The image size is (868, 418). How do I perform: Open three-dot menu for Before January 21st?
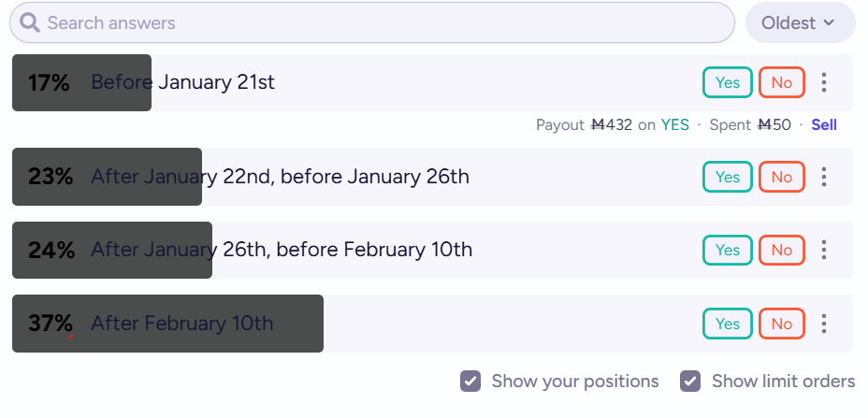click(x=824, y=82)
